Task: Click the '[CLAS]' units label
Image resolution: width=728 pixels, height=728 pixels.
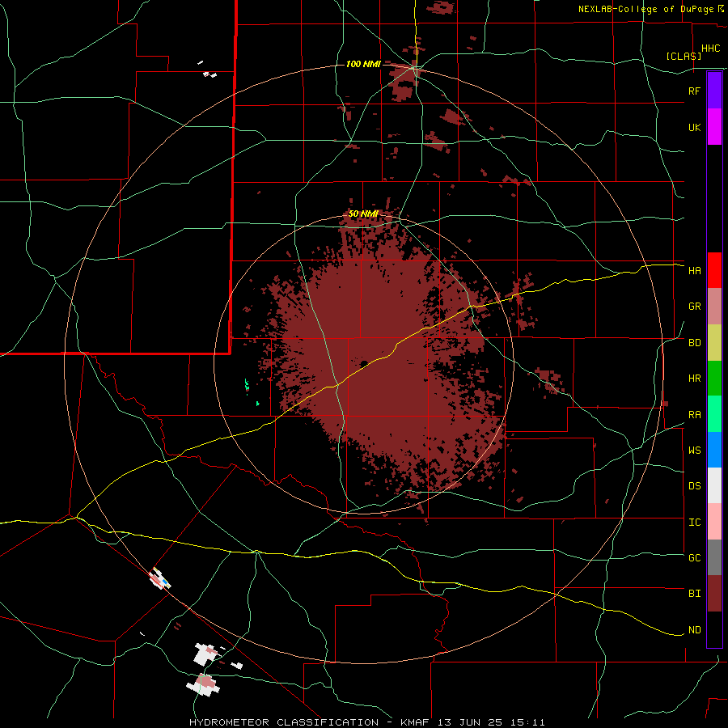Action: coord(684,56)
